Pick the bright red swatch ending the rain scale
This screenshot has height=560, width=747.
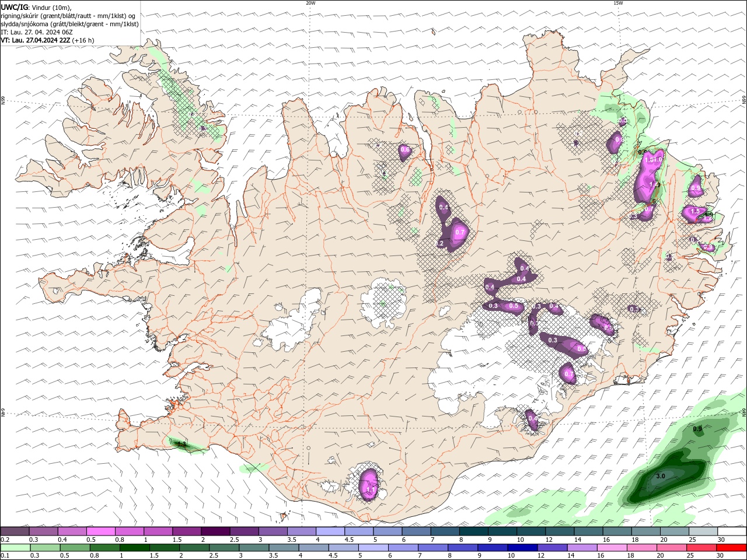click(x=732, y=548)
